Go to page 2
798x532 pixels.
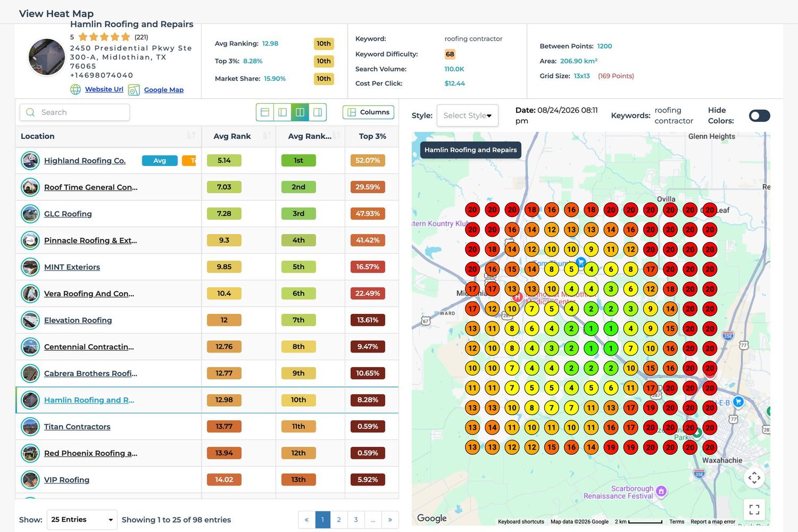(x=339, y=520)
